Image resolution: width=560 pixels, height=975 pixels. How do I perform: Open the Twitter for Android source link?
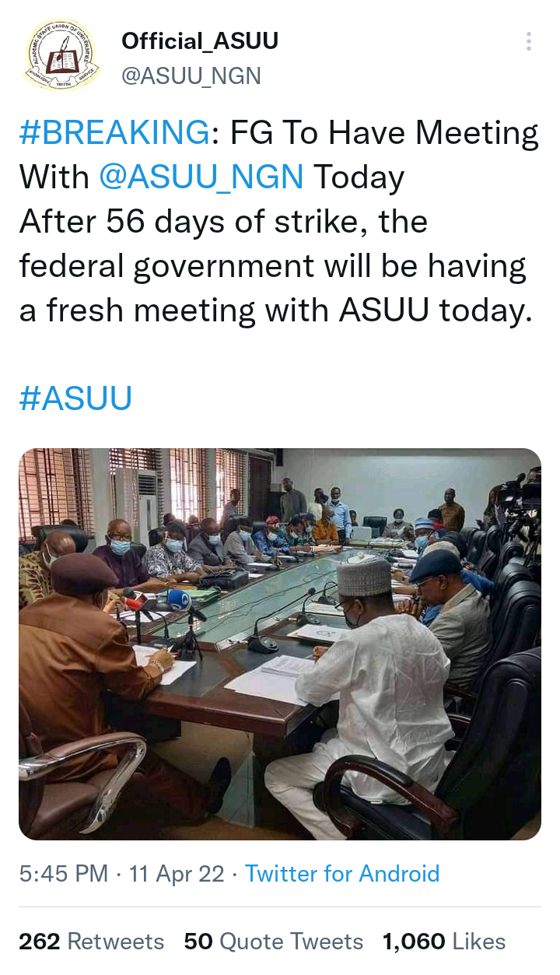[342, 873]
